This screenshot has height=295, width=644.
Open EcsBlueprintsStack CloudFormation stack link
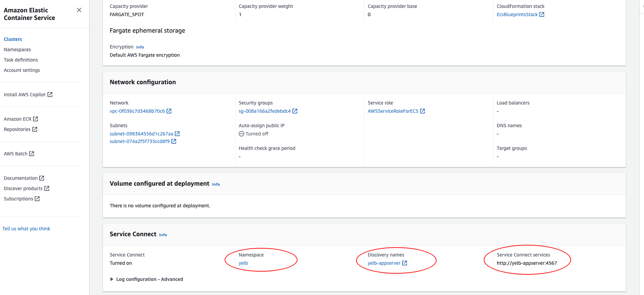[x=517, y=14]
